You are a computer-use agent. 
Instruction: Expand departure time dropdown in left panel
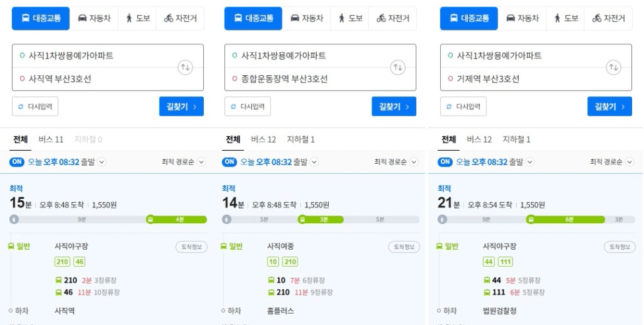(x=102, y=162)
